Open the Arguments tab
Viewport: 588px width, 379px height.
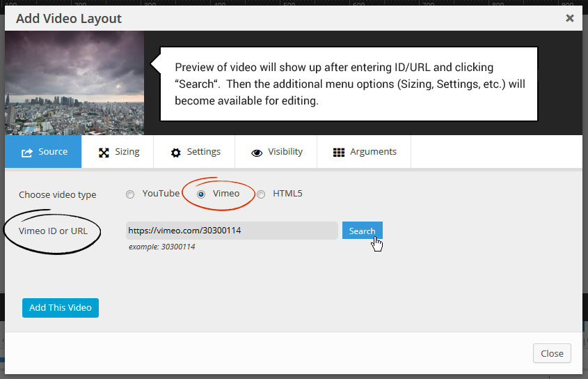point(373,152)
